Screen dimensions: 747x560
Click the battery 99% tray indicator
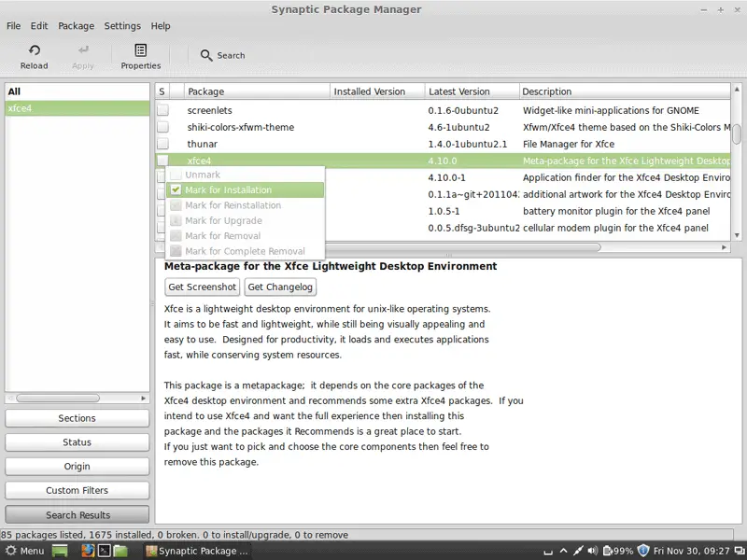pos(618,551)
